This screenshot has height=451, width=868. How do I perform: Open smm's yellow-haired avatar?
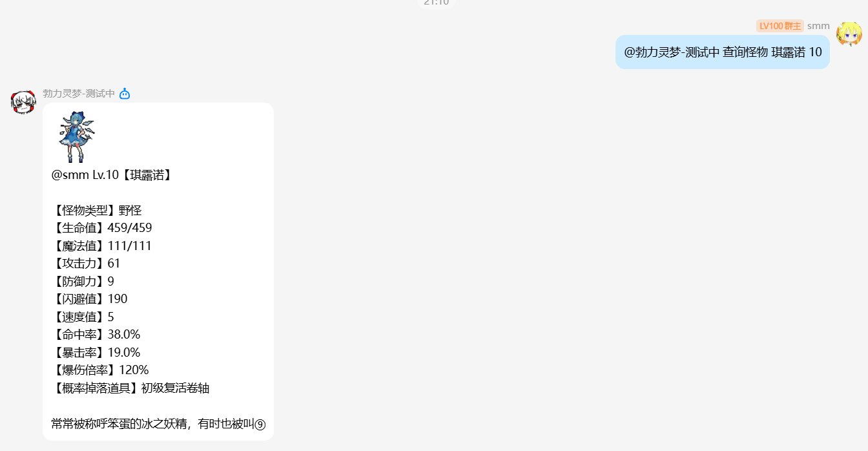coord(849,34)
